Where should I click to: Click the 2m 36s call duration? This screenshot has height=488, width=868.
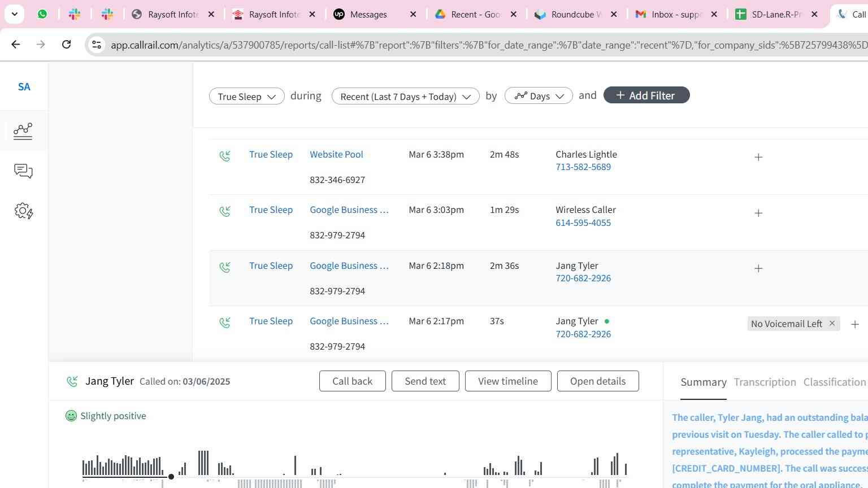click(504, 265)
